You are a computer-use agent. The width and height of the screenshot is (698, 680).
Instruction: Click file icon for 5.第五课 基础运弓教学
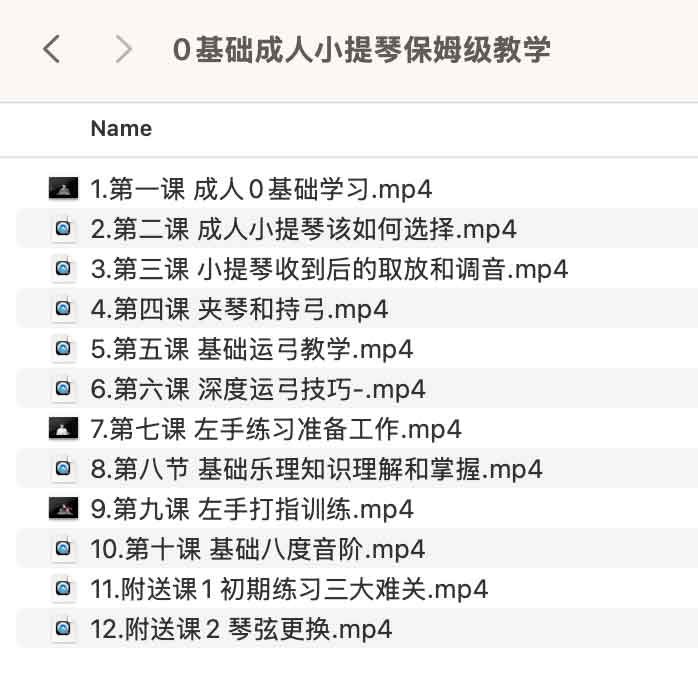tap(63, 349)
